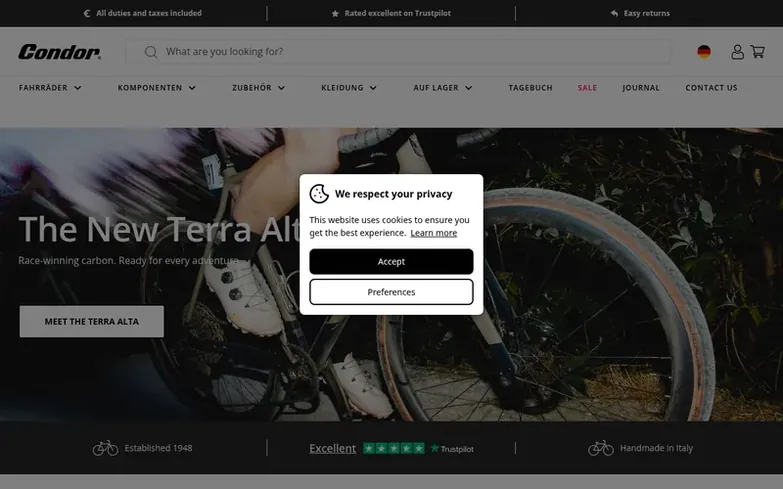The image size is (783, 489).
Task: Open the Sale menu item
Action: pyautogui.click(x=587, y=88)
